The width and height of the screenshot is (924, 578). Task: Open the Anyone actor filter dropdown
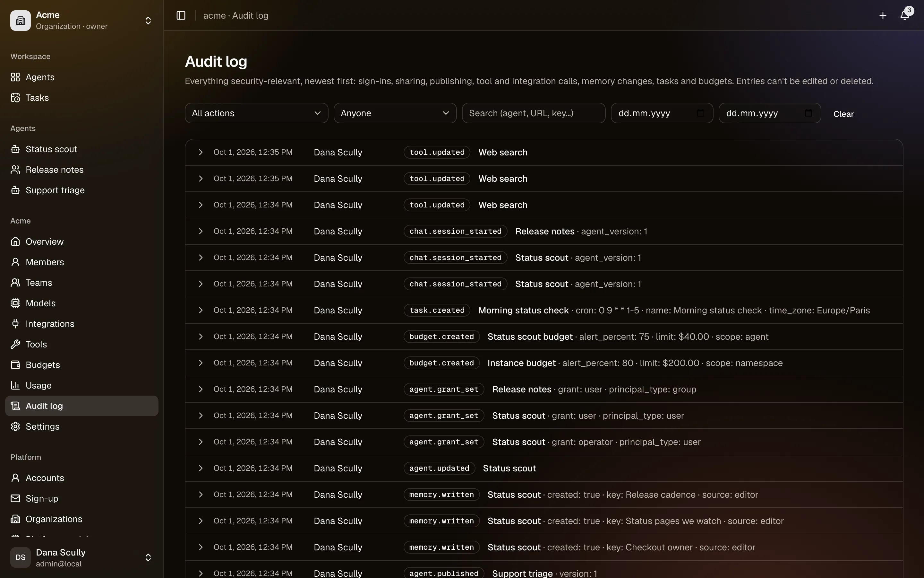pos(395,113)
